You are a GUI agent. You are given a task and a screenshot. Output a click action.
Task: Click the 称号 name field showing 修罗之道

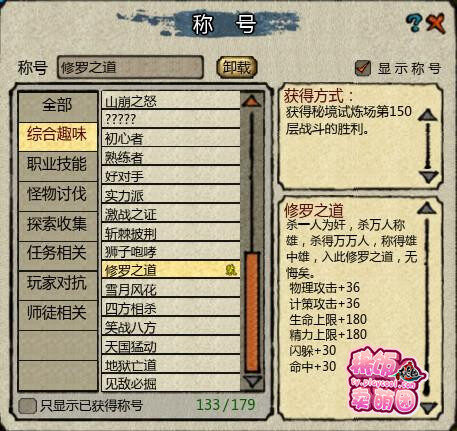pyautogui.click(x=130, y=68)
